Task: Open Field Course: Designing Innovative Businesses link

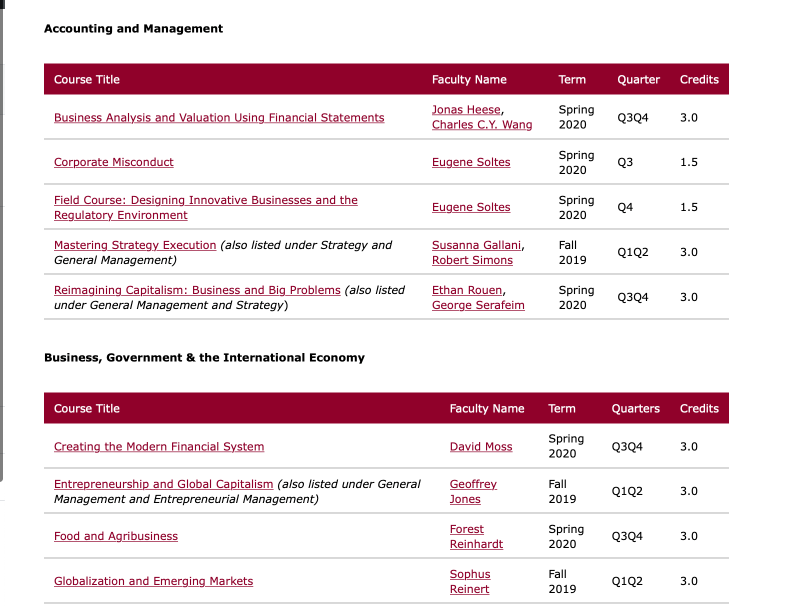Action: (x=206, y=208)
